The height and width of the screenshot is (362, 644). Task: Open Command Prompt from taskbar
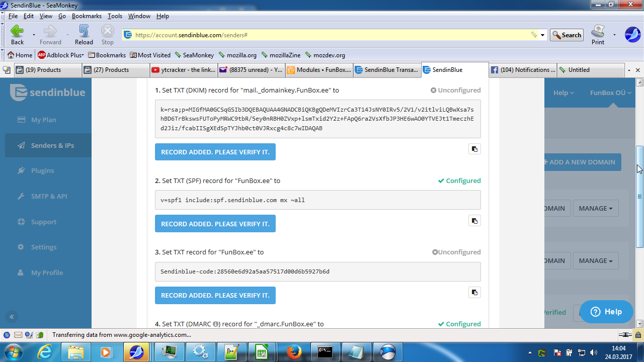325,352
